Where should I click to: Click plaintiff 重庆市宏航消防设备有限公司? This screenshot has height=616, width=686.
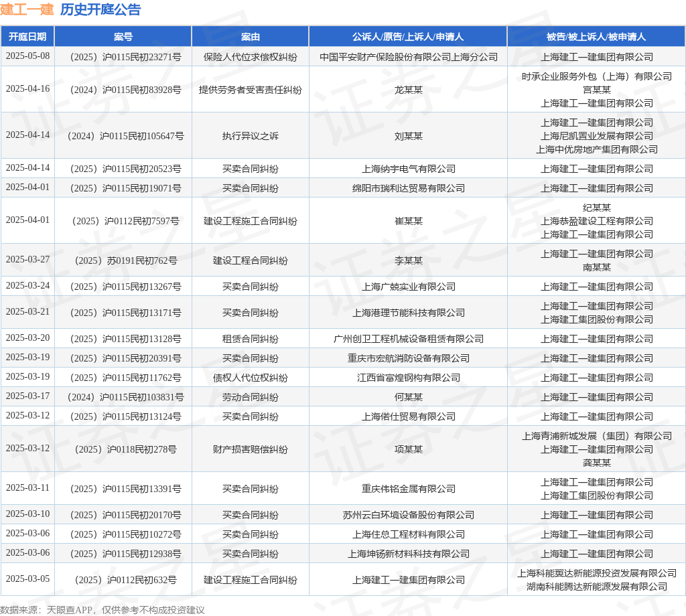(x=408, y=358)
